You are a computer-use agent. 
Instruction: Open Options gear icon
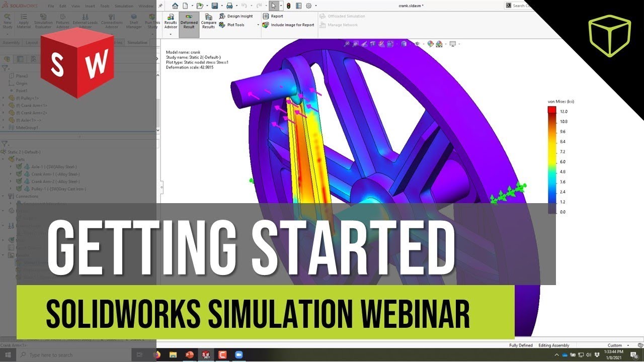(x=308, y=6)
